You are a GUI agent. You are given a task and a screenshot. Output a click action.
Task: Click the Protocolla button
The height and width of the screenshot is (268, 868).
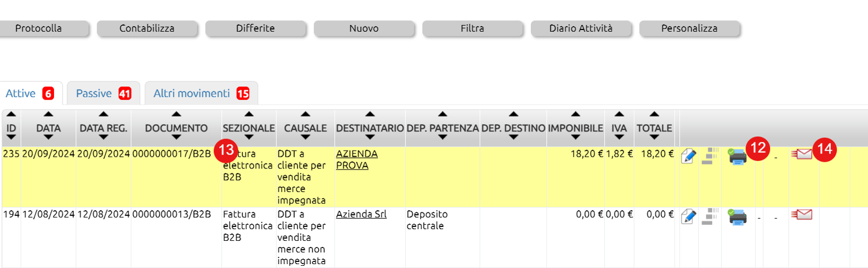tap(38, 28)
